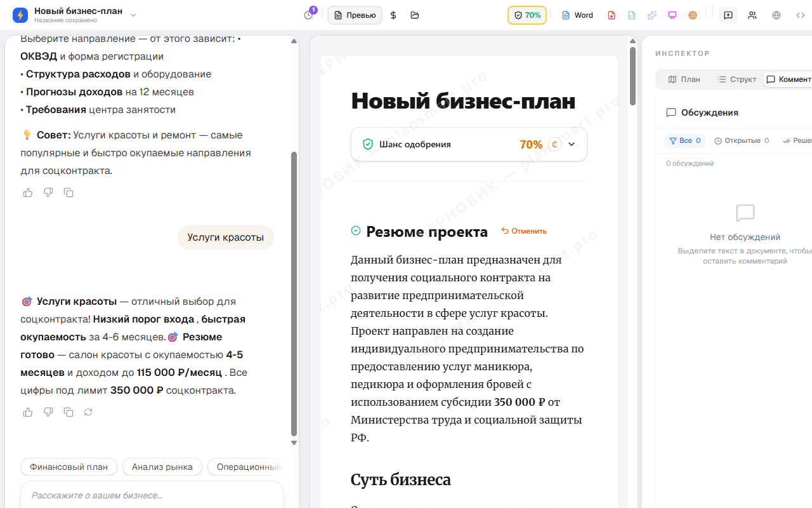Expand the Шанс одобрения details
This screenshot has height=508, width=812.
point(570,144)
